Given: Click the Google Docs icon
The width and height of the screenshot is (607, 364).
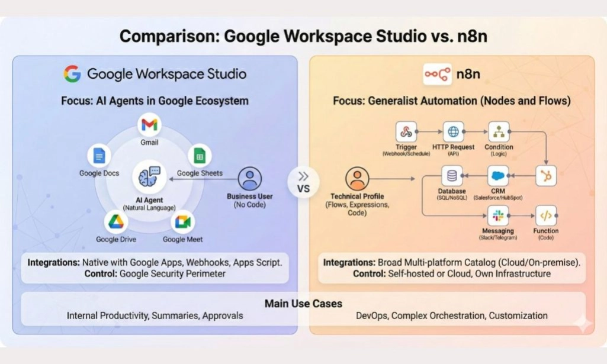Looking at the screenshot, I should [x=99, y=156].
